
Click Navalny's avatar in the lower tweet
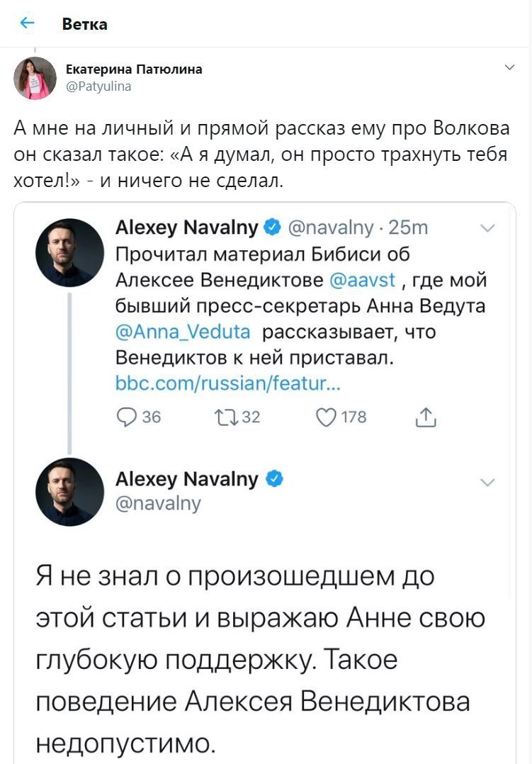point(70,491)
